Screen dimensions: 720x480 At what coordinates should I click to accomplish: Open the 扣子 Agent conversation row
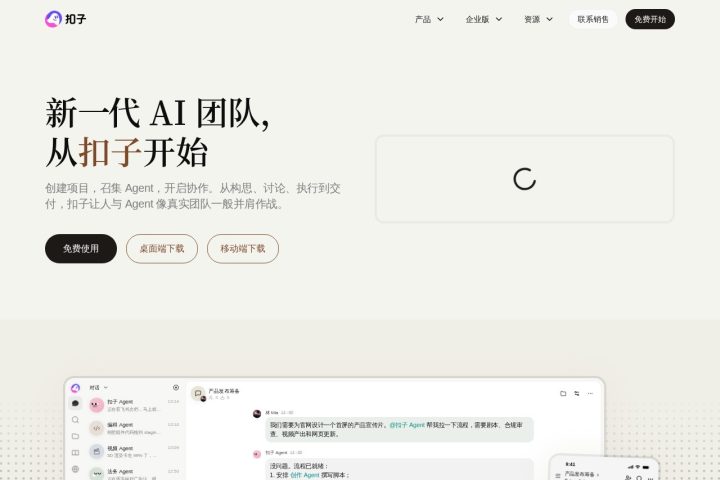click(134, 405)
